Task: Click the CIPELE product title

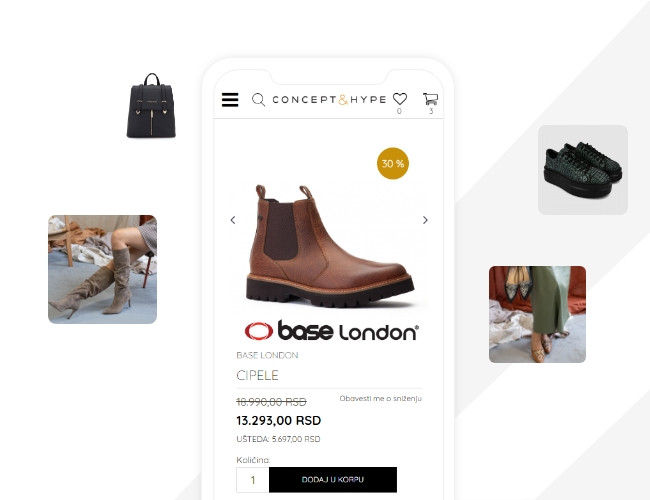Action: (257, 375)
